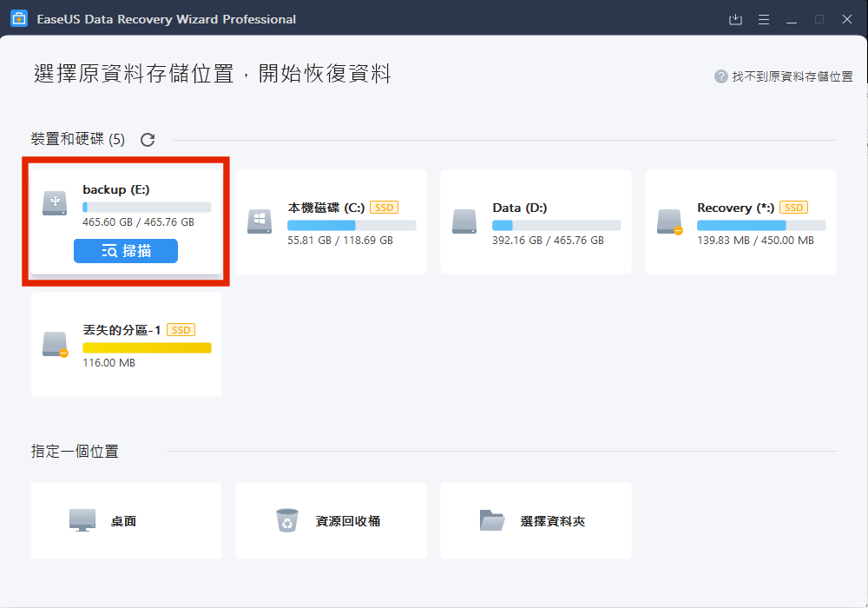This screenshot has width=868, height=608.
Task: Click the 指定一個位置 section heading
Action: click(75, 452)
